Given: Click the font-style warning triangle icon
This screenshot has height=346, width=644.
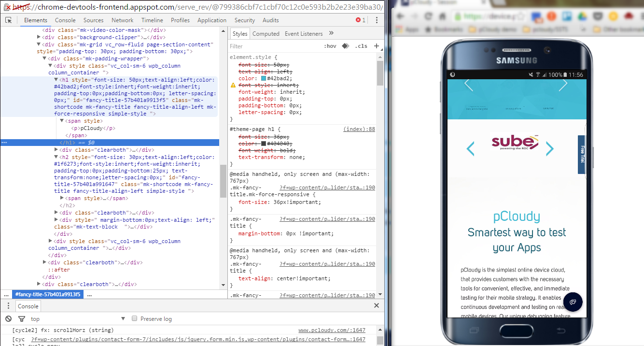Looking at the screenshot, I should click(x=234, y=85).
